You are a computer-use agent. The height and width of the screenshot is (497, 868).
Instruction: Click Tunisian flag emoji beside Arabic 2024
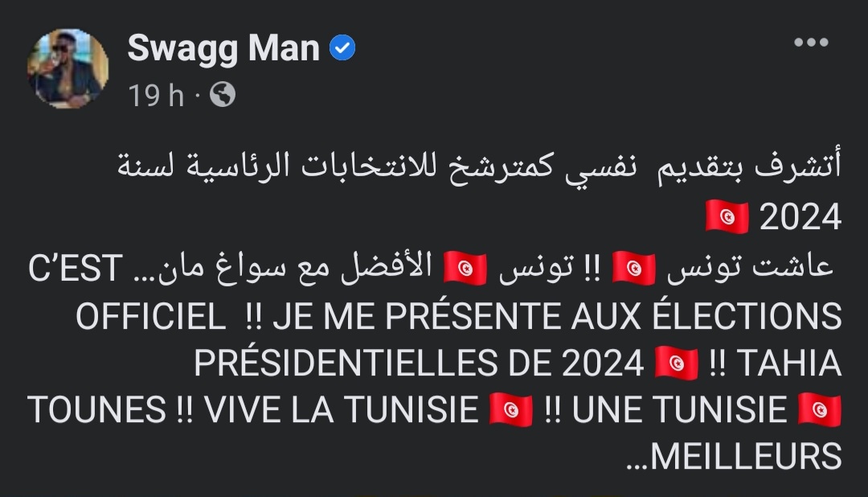[x=727, y=217]
